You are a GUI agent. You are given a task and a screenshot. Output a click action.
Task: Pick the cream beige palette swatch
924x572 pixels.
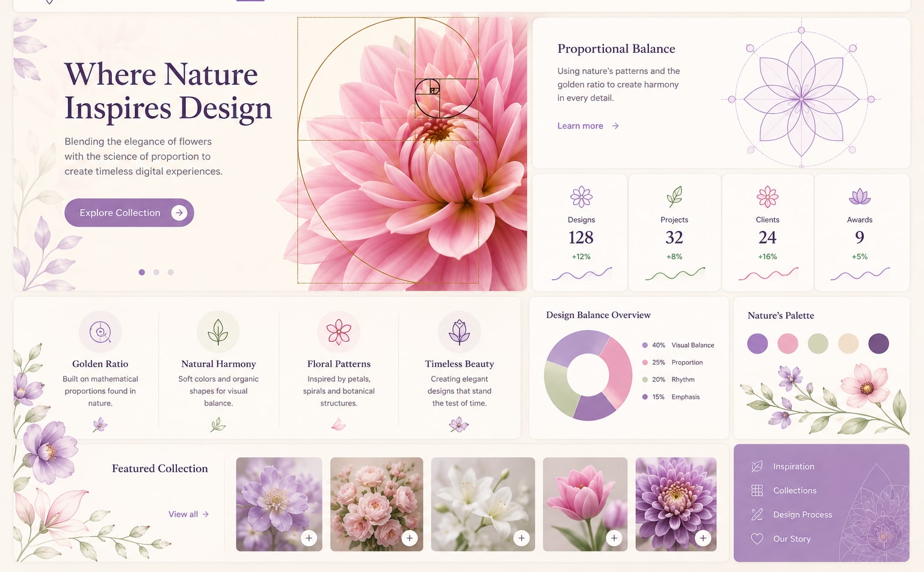pyautogui.click(x=848, y=343)
